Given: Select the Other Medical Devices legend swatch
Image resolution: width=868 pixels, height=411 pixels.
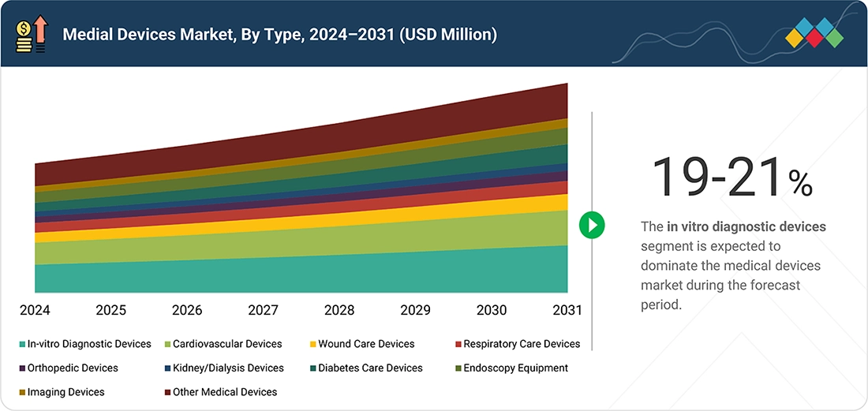Looking at the screenshot, I should point(168,392).
